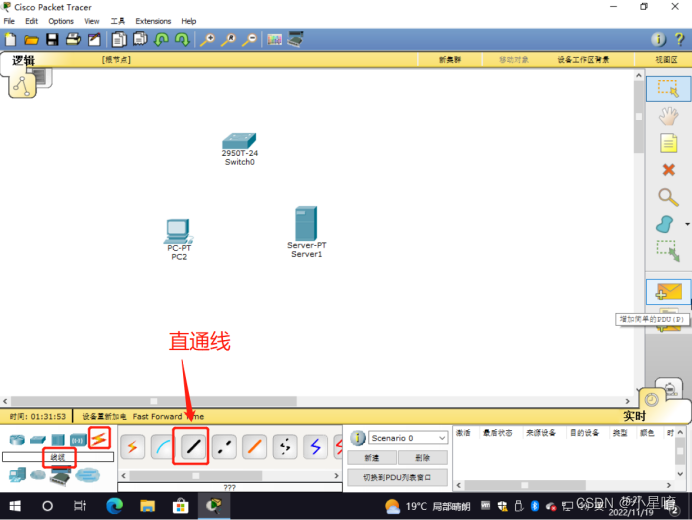Choose the Draw Polygon shape tool
This screenshot has width=692, height=520.
[x=665, y=224]
